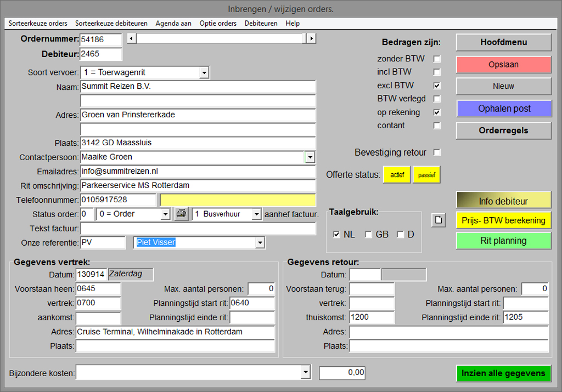Open the Debiteuren menu
The width and height of the screenshot is (562, 392).
261,24
